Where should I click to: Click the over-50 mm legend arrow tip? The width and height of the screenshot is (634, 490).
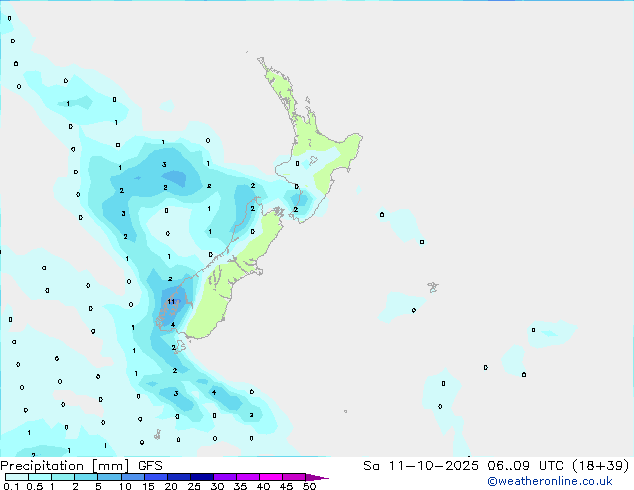(317, 477)
